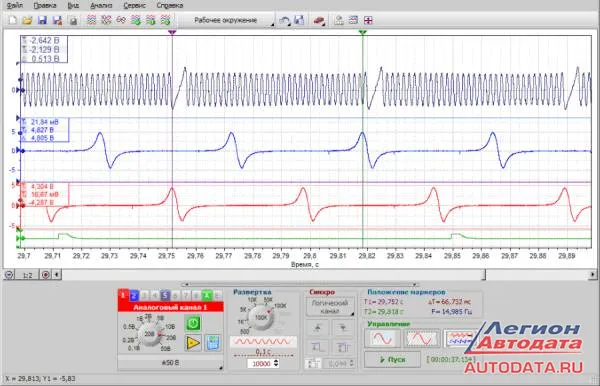The image size is (600, 386).
Task: Click the gridded sine wave control mode button
Action: [422, 339]
